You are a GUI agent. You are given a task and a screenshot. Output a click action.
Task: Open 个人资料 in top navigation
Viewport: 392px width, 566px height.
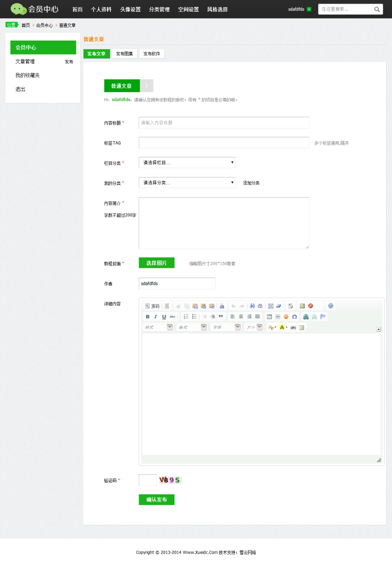[101, 9]
